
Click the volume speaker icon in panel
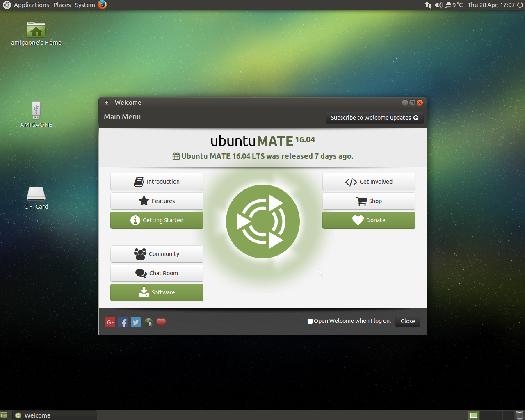point(438,5)
